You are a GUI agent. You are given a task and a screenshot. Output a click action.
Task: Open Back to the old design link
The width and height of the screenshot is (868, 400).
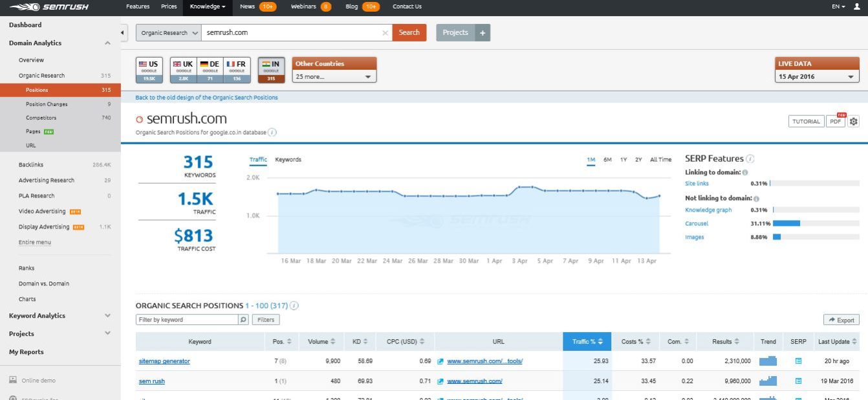(x=207, y=96)
